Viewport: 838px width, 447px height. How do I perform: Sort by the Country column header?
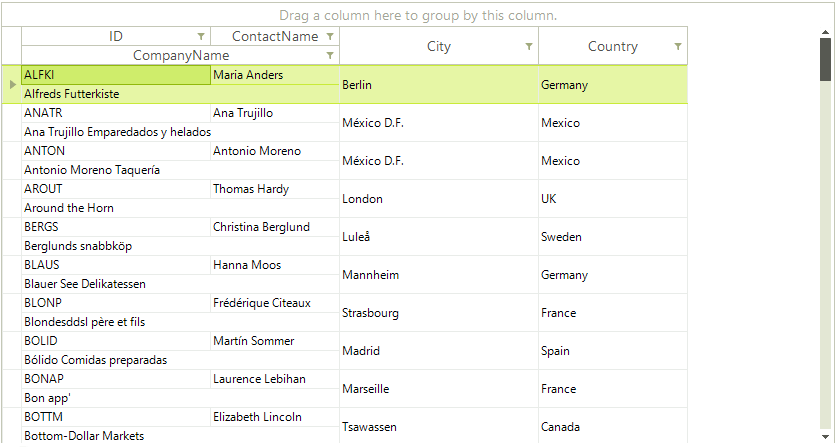coord(612,47)
